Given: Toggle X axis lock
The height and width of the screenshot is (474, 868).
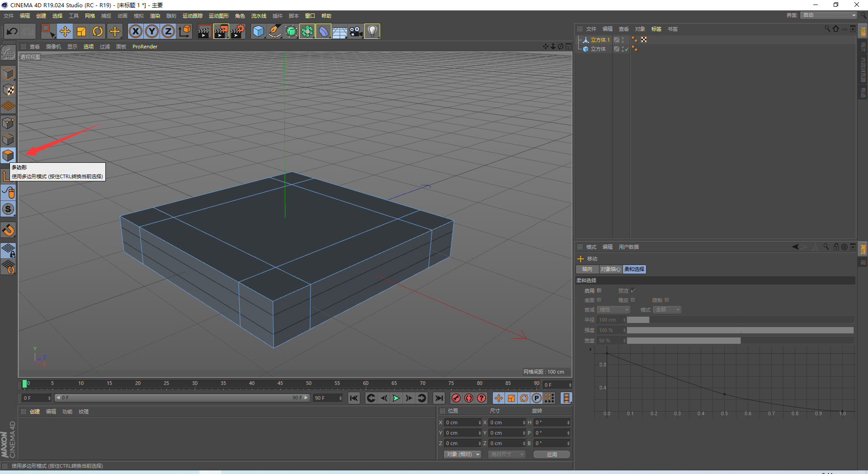Looking at the screenshot, I should click(136, 31).
